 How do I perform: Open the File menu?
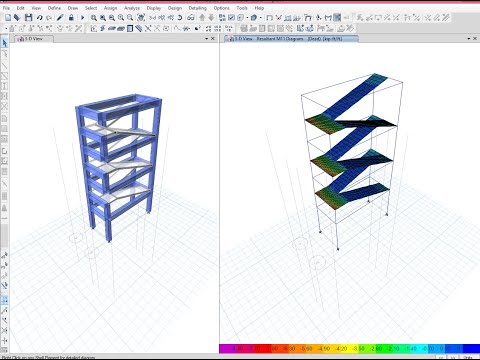point(6,8)
